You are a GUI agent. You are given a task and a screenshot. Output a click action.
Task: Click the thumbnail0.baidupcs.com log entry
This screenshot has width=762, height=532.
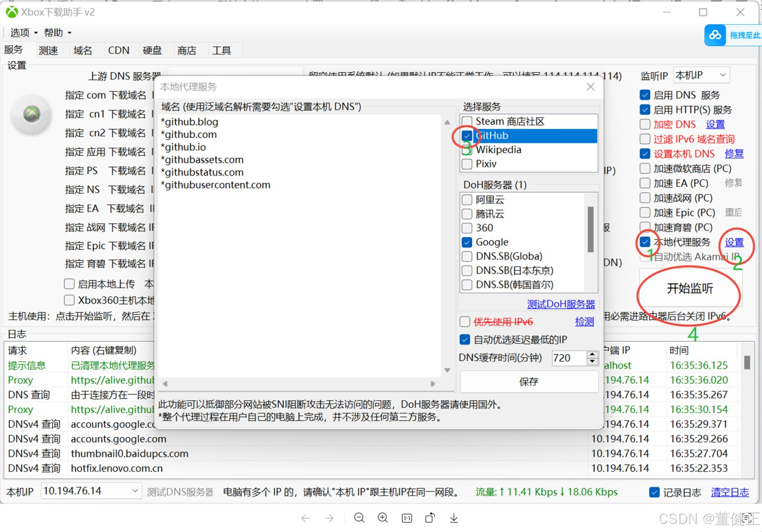[130, 453]
